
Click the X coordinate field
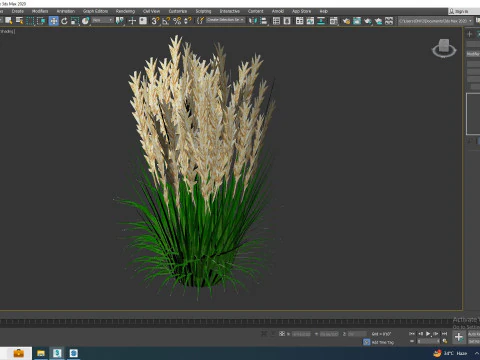coord(301,334)
